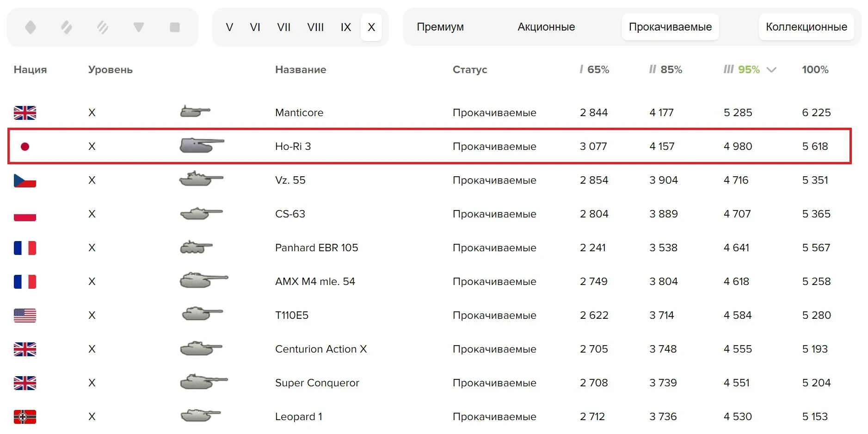This screenshot has height=434, width=868.
Task: Click the Ho-Ri 3 tank silhouette icon
Action: 202,146
